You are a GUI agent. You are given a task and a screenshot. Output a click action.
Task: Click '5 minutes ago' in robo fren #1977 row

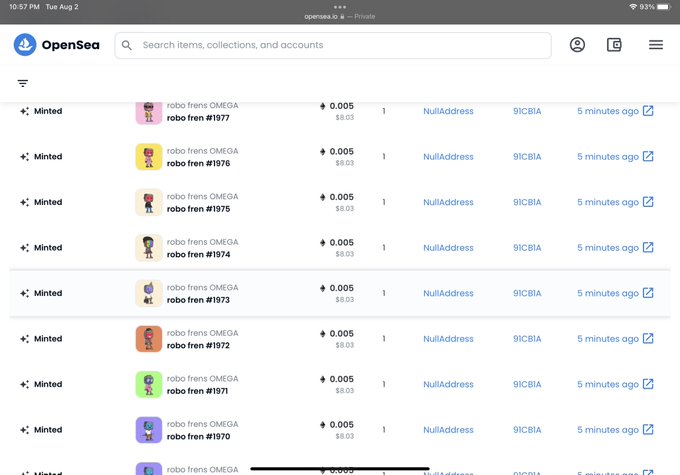pyautogui.click(x=608, y=111)
